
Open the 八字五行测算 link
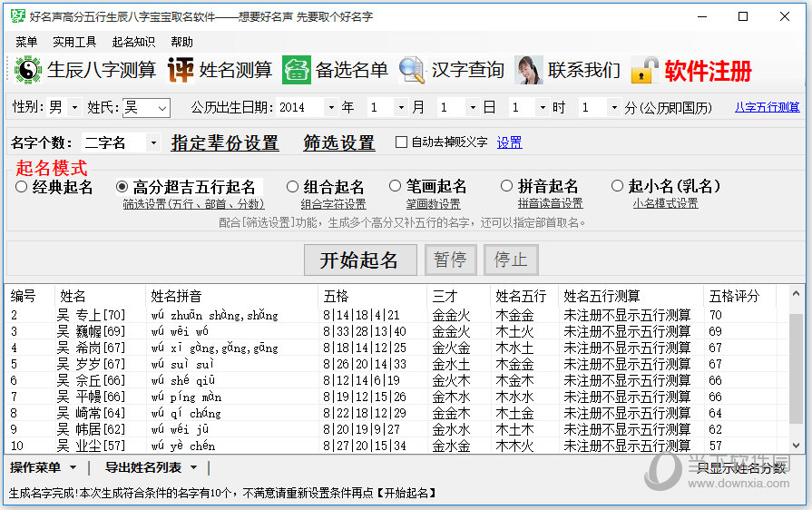click(x=767, y=107)
